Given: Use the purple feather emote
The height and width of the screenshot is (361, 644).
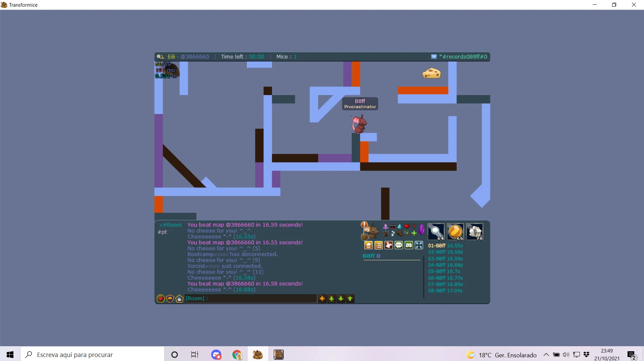Looking at the screenshot, I should click(x=421, y=230).
